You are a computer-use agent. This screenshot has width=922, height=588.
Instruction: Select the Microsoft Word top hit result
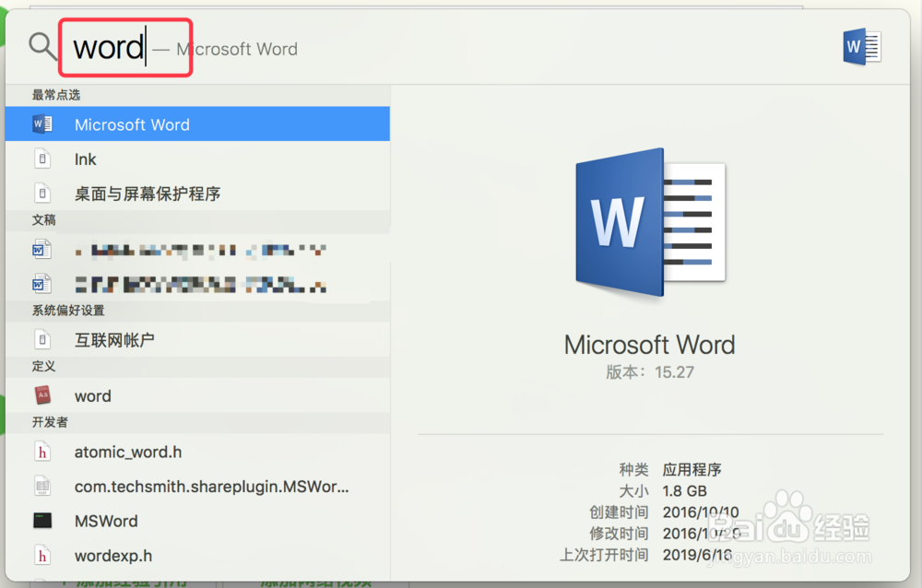click(x=197, y=124)
